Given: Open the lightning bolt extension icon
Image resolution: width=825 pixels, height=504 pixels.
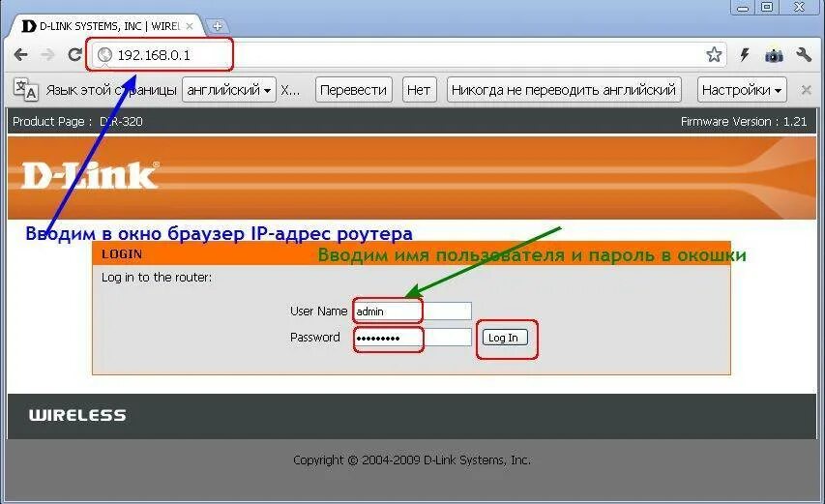Looking at the screenshot, I should point(744,54).
